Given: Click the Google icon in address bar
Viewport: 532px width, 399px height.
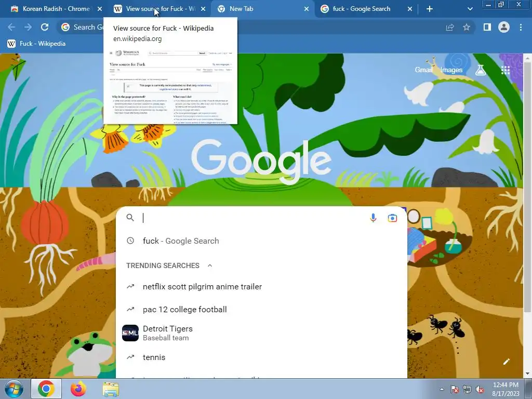Looking at the screenshot, I should tap(65, 27).
